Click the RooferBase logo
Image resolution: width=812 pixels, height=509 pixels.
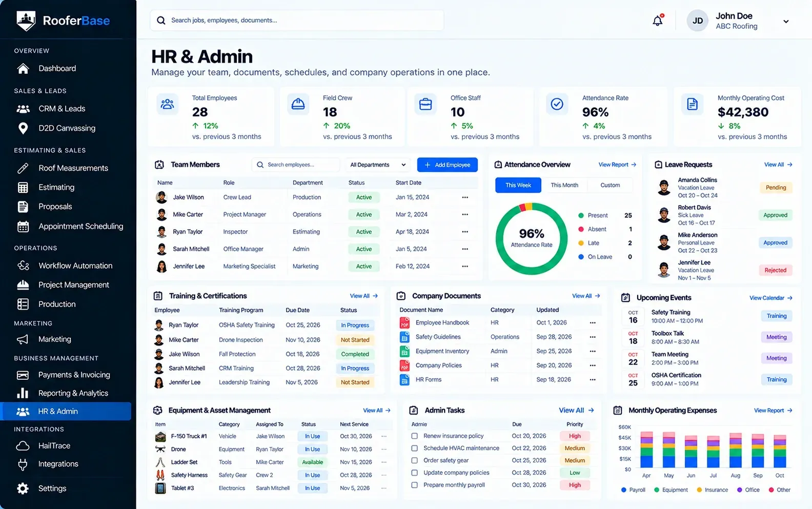point(63,21)
